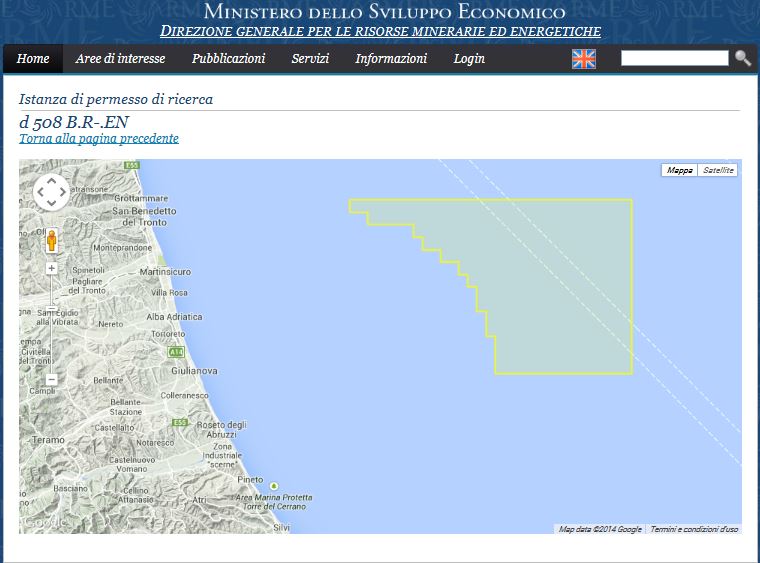Click the map zoom in plus button
The image size is (760, 563).
coord(51,268)
